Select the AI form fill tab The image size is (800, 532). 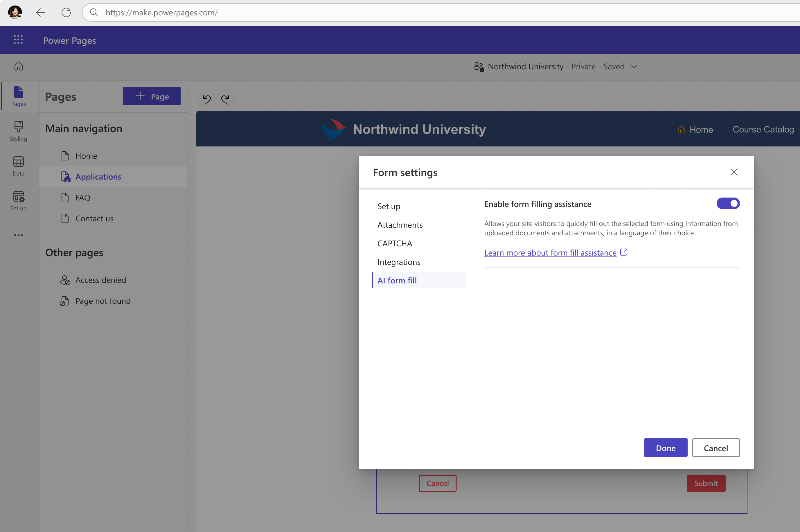coord(397,280)
